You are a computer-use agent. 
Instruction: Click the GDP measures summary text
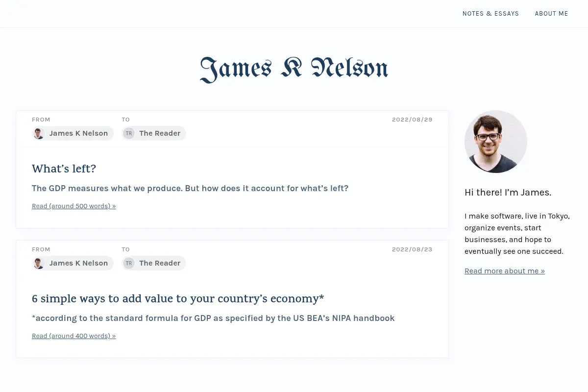click(x=190, y=188)
